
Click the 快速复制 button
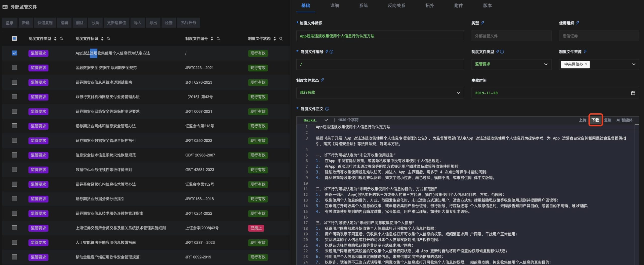(x=45, y=23)
